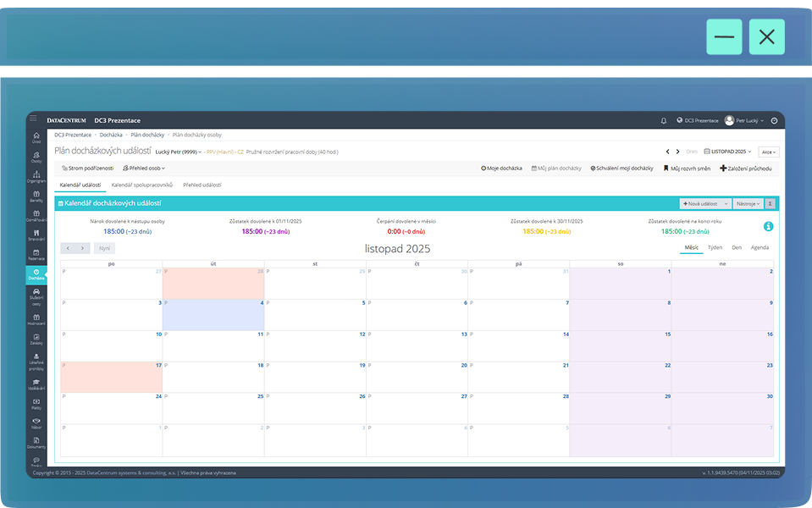The height and width of the screenshot is (508, 812).
Task: Open the Stravování sidebar section
Action: tap(36, 235)
